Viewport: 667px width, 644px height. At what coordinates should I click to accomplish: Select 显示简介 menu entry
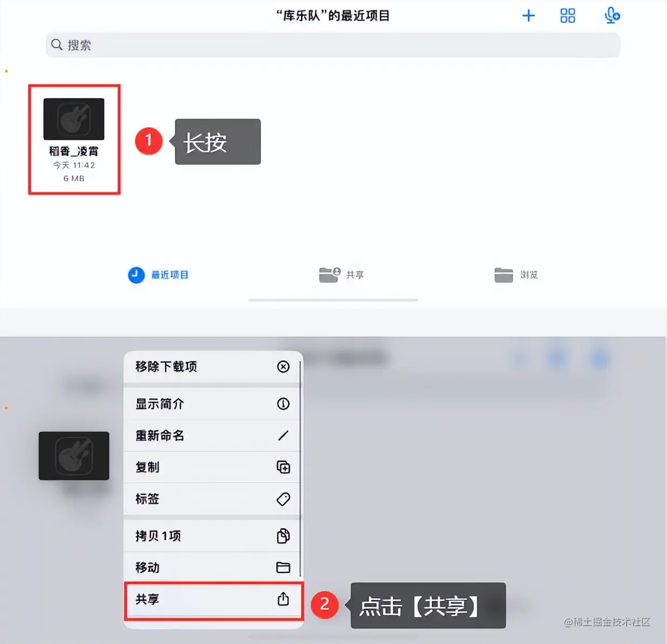click(x=213, y=404)
